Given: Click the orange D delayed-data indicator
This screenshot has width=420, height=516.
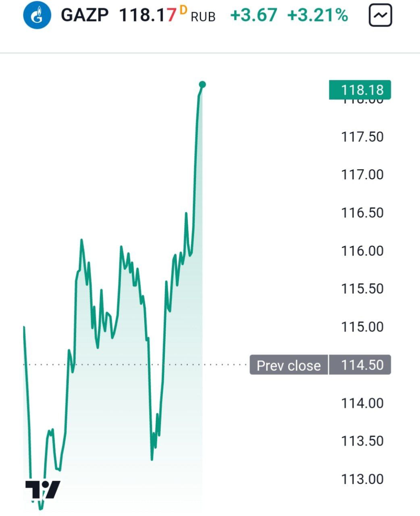Looking at the screenshot, I should (183, 10).
